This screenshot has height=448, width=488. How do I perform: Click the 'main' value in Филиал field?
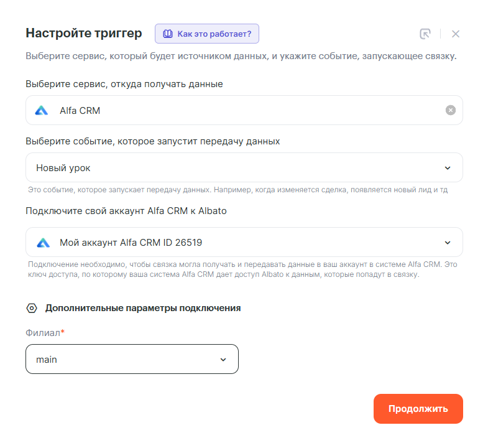click(47, 360)
